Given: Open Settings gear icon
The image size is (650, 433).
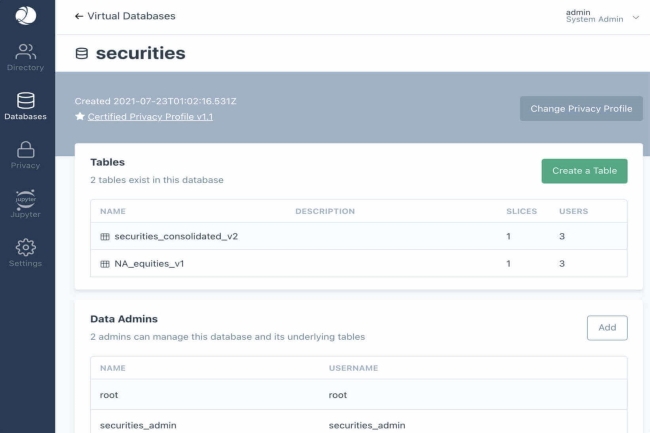Looking at the screenshot, I should [x=26, y=247].
